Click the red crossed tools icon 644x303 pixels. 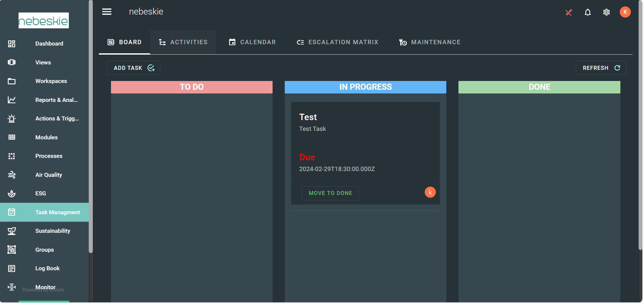click(569, 12)
